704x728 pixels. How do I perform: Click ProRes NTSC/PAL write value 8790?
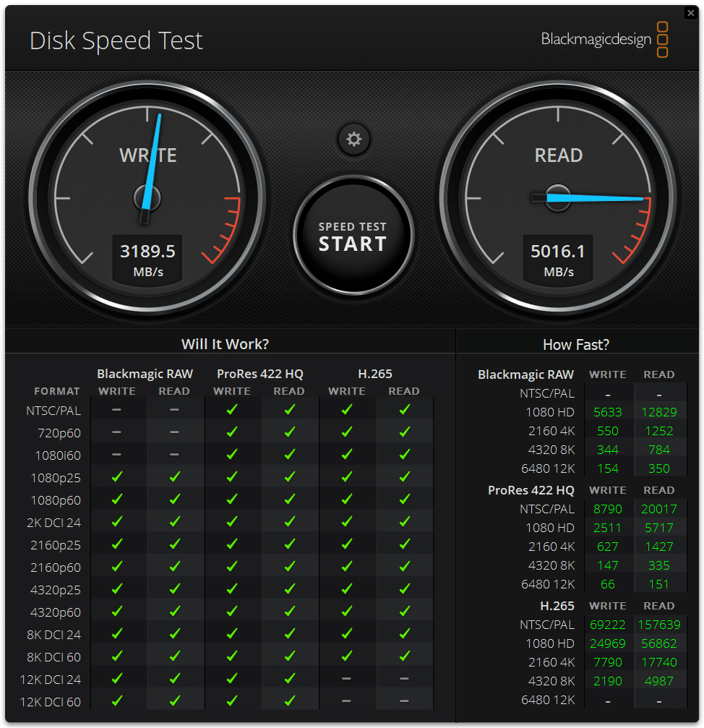607,509
